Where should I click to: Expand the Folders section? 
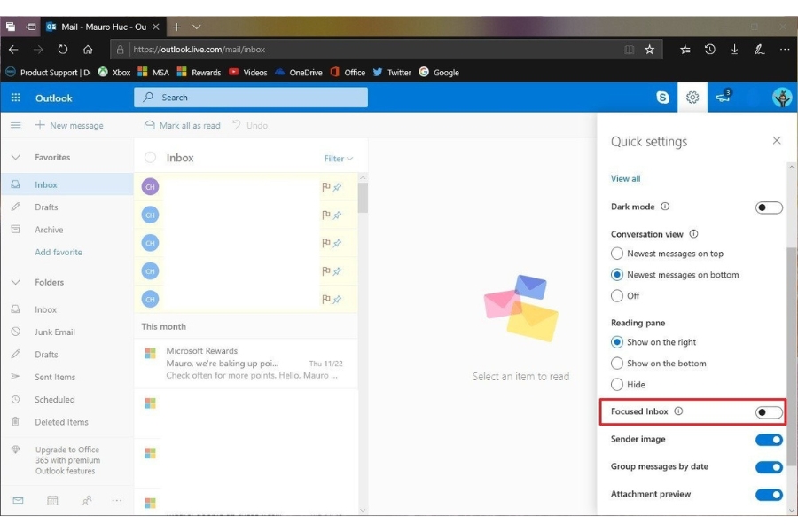pos(14,282)
